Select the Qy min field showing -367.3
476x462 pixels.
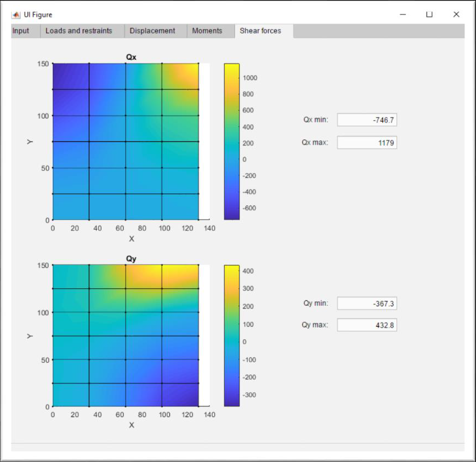[367, 303]
